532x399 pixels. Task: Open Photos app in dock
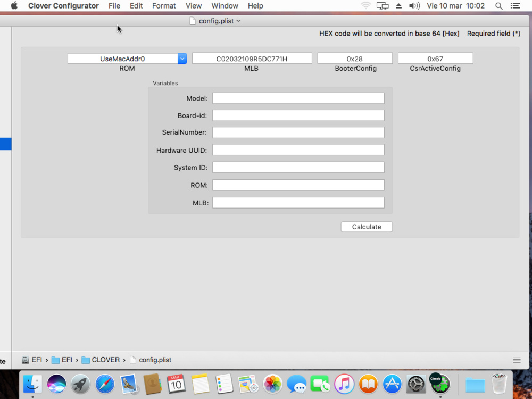point(272,384)
